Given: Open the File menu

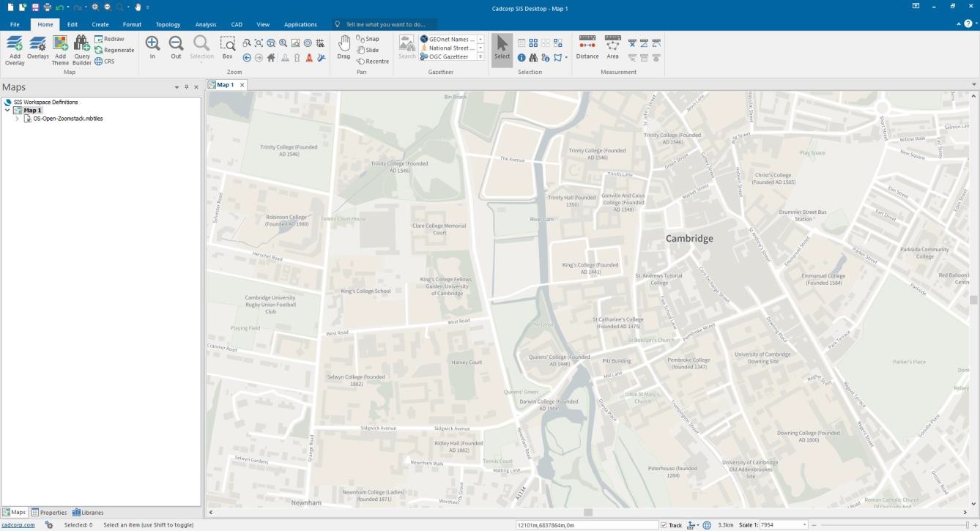Looking at the screenshot, I should (x=15, y=24).
